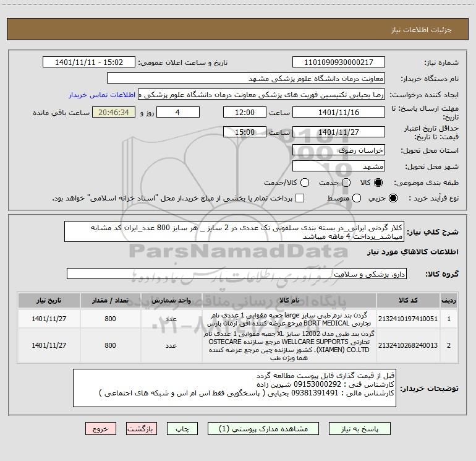Click the remaining days field showing 4
Image resolution: width=476 pixels, height=461 pixels.
click(178, 112)
